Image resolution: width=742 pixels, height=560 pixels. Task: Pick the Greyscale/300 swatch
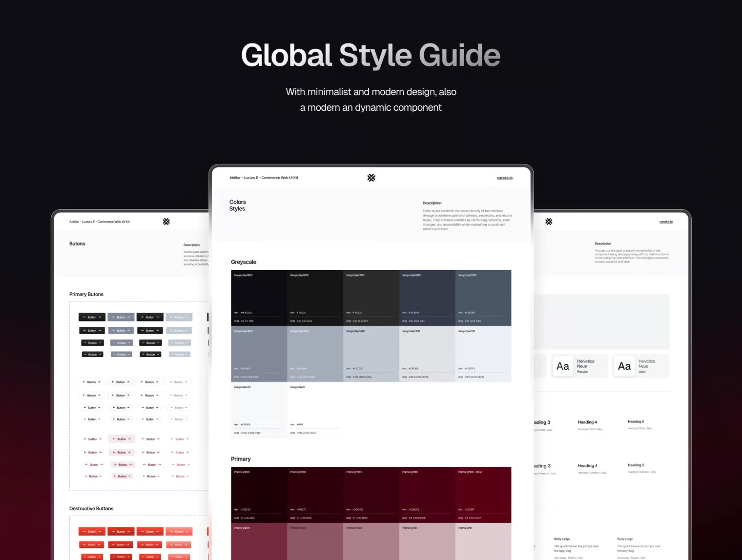pyautogui.click(x=315, y=354)
